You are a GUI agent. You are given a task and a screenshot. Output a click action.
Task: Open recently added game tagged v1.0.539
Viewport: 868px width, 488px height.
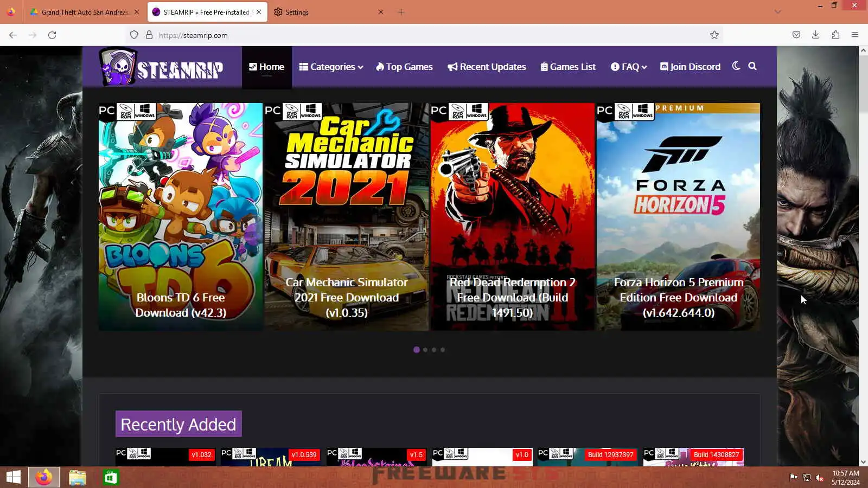click(x=271, y=457)
